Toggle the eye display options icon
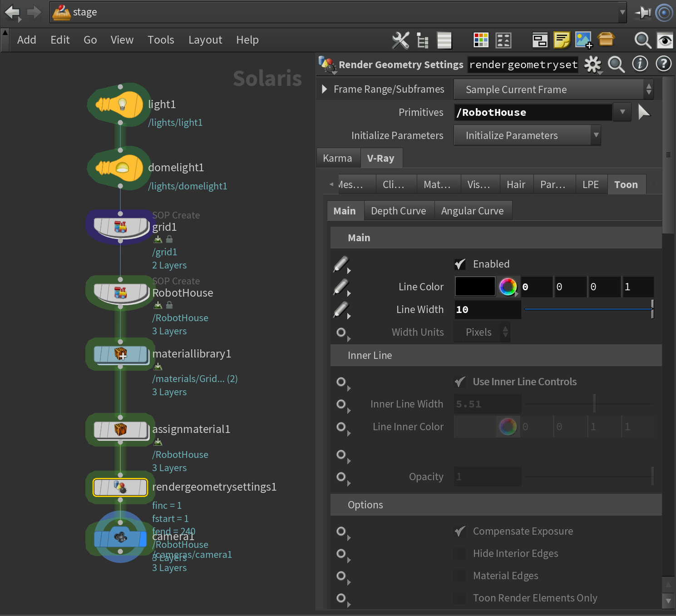Screen dimensions: 676x616 point(665,40)
